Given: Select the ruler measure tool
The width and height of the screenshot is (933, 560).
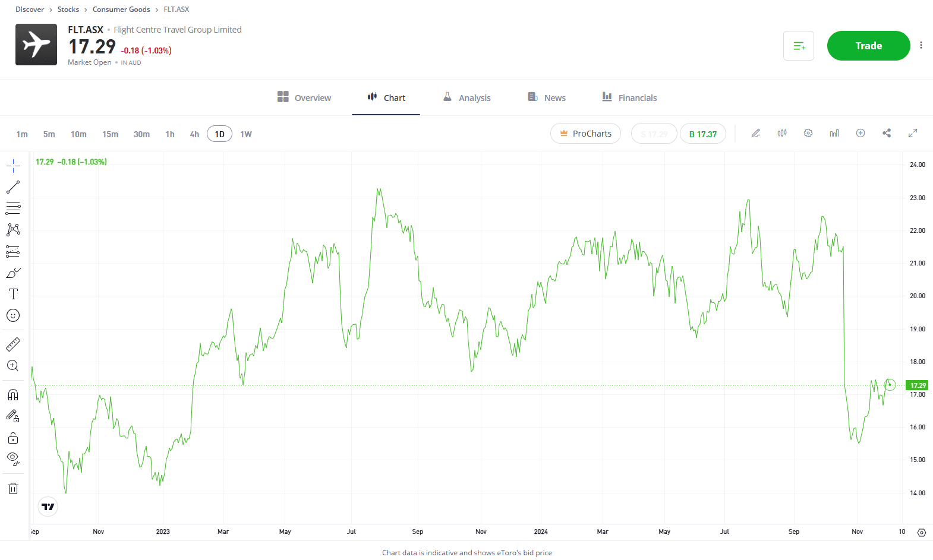Looking at the screenshot, I should coord(13,344).
